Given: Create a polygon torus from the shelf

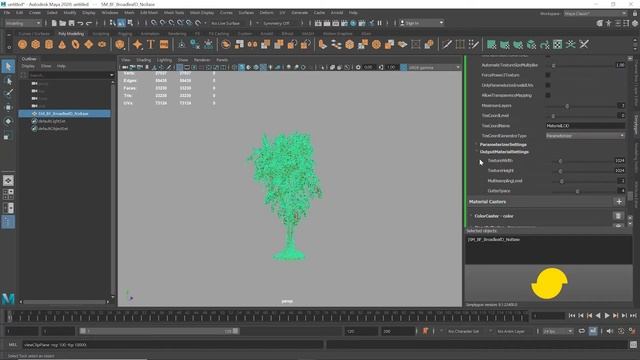Looking at the screenshot, I should (x=76, y=44).
